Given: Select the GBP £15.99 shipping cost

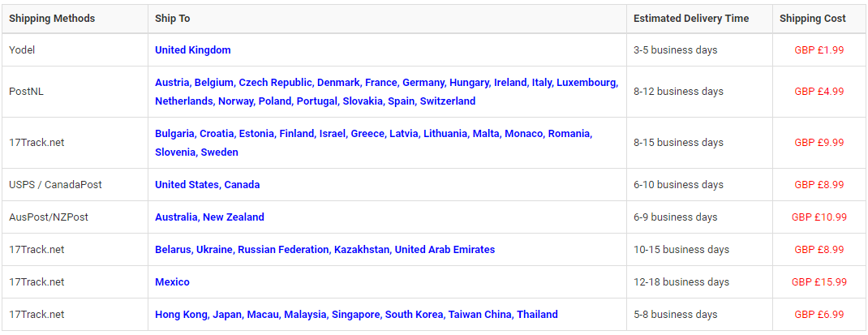Looking at the screenshot, I should click(x=819, y=282).
